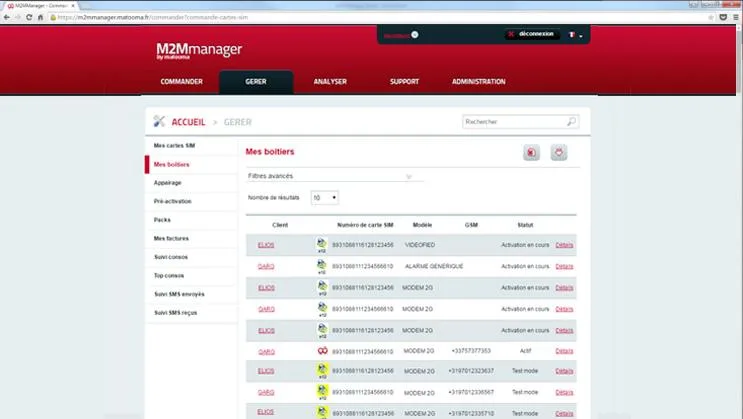Select Suivi SMS envoyés in sidebar
The image size is (743, 419).
179,294
